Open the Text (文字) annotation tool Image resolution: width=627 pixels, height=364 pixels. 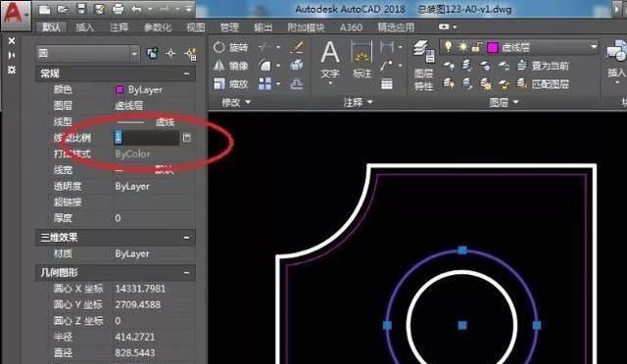(x=330, y=61)
